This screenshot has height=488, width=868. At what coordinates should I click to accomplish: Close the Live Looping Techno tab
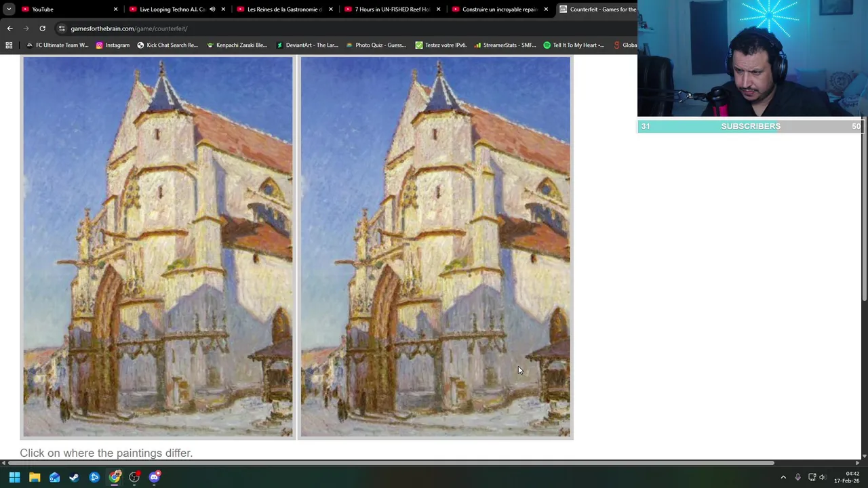coord(223,9)
